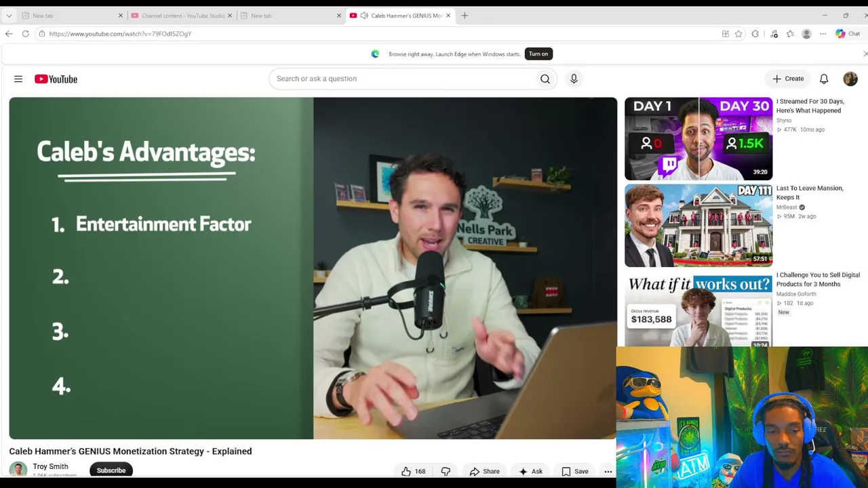Click the video title text below player

tap(130, 451)
